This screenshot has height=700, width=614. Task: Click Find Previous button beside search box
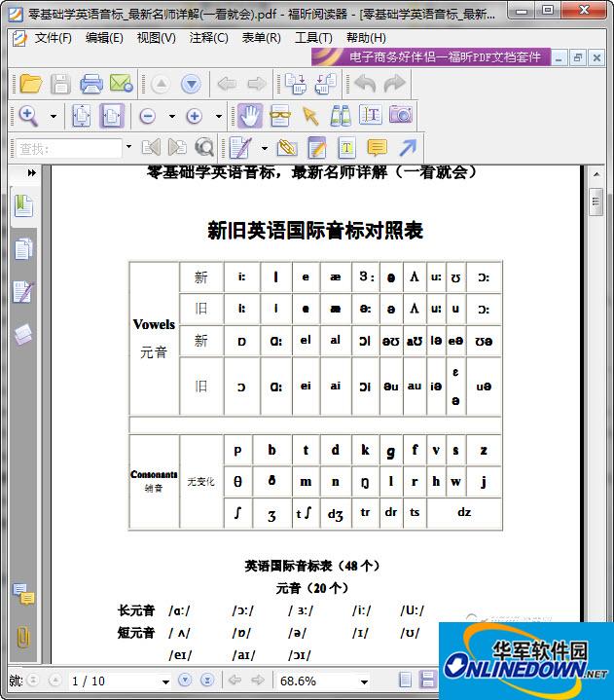[151, 147]
